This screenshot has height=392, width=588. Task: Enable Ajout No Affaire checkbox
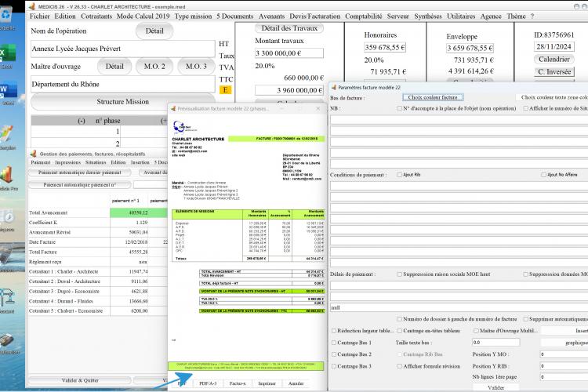pyautogui.click(x=543, y=175)
